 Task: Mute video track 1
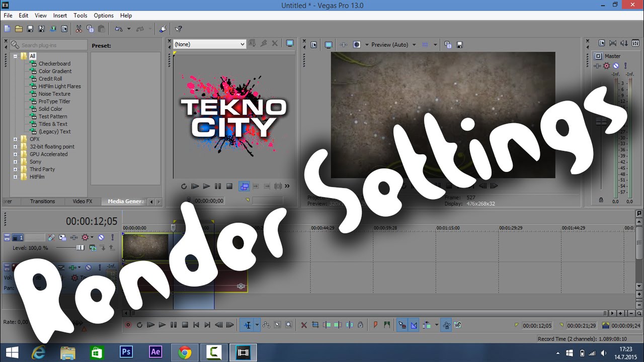[x=101, y=237]
